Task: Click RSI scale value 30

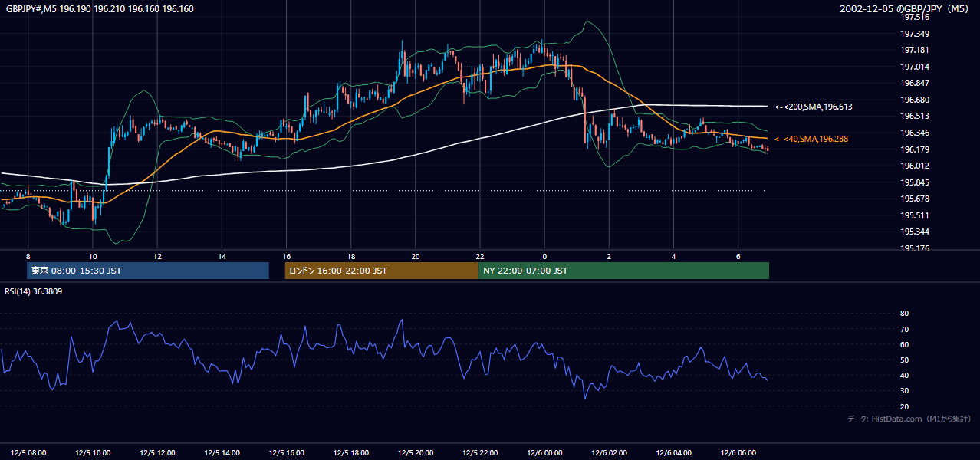Action: tap(904, 391)
